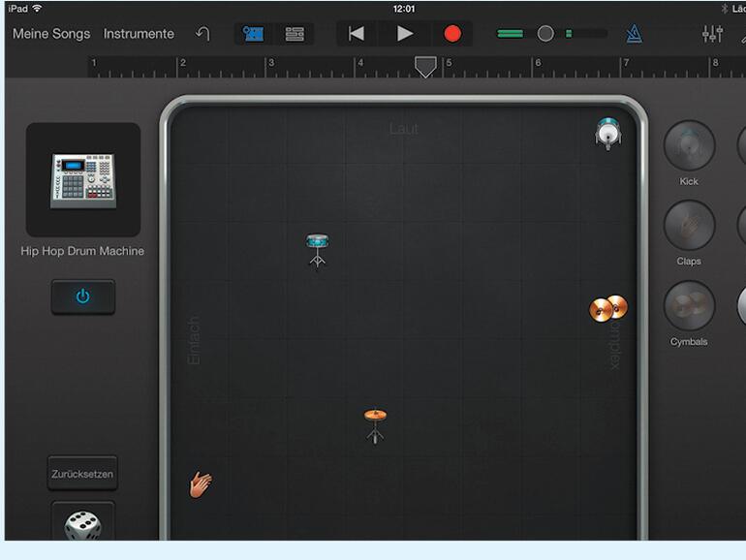Click the Hip Hop Drum Machine label
Viewport: 746px width, 560px height.
pos(82,251)
